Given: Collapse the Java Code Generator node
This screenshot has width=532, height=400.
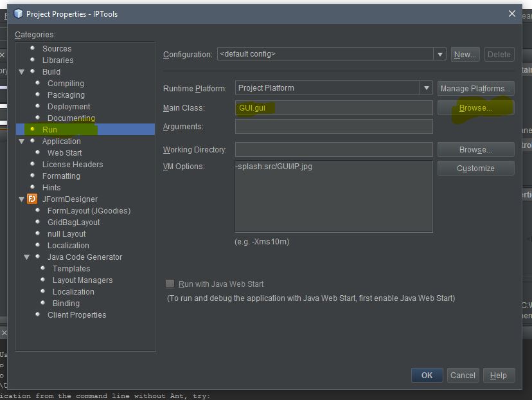Looking at the screenshot, I should coord(26,257).
